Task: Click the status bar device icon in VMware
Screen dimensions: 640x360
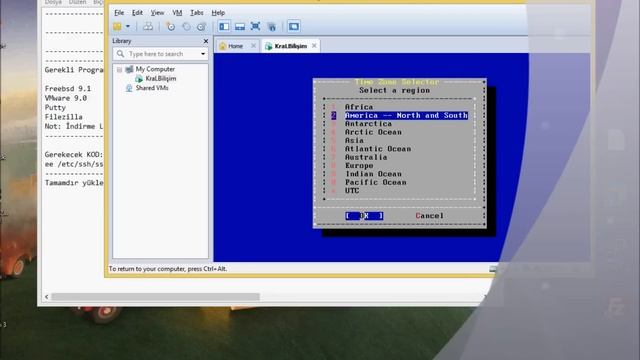Action: click(493, 269)
